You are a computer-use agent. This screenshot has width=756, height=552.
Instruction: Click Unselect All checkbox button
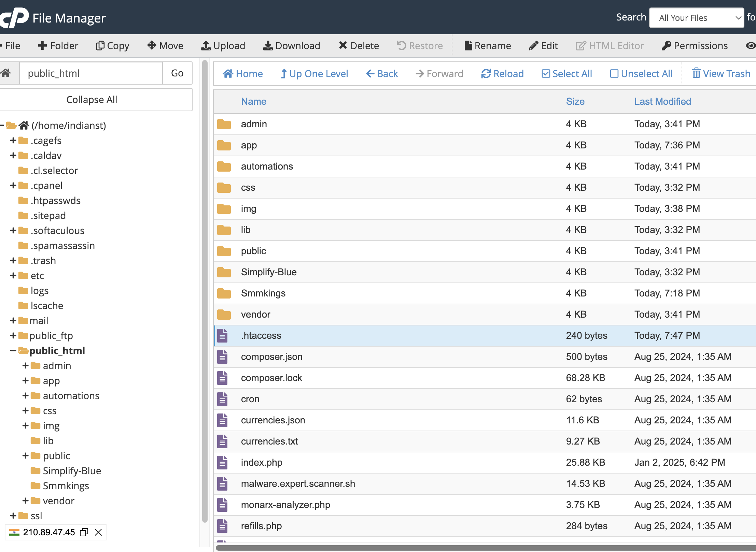(641, 74)
